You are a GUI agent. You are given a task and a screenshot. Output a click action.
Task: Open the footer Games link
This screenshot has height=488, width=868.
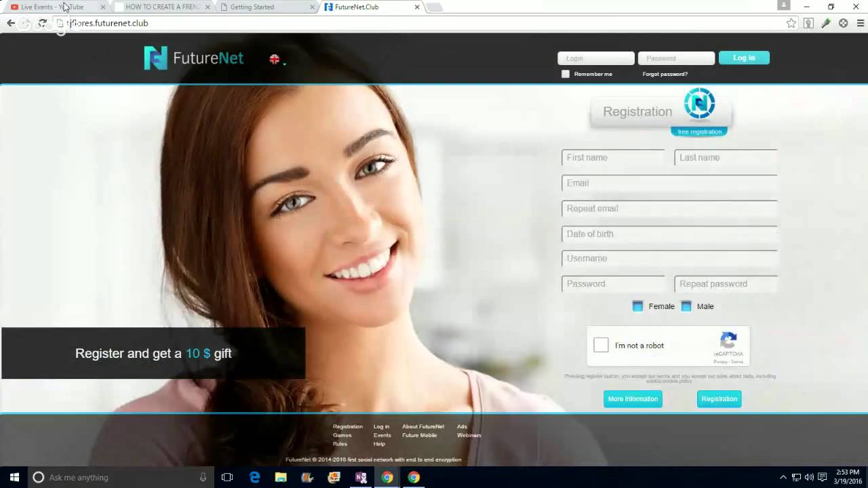click(342, 435)
